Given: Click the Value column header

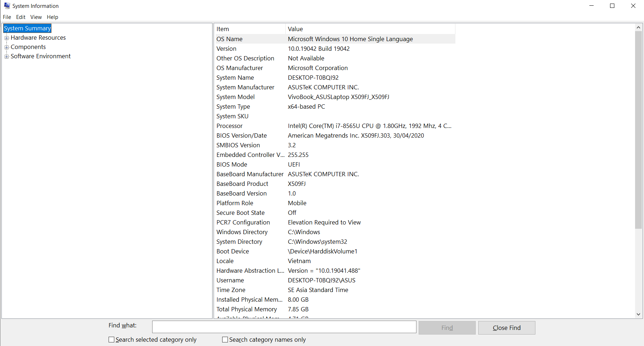Looking at the screenshot, I should point(295,29).
